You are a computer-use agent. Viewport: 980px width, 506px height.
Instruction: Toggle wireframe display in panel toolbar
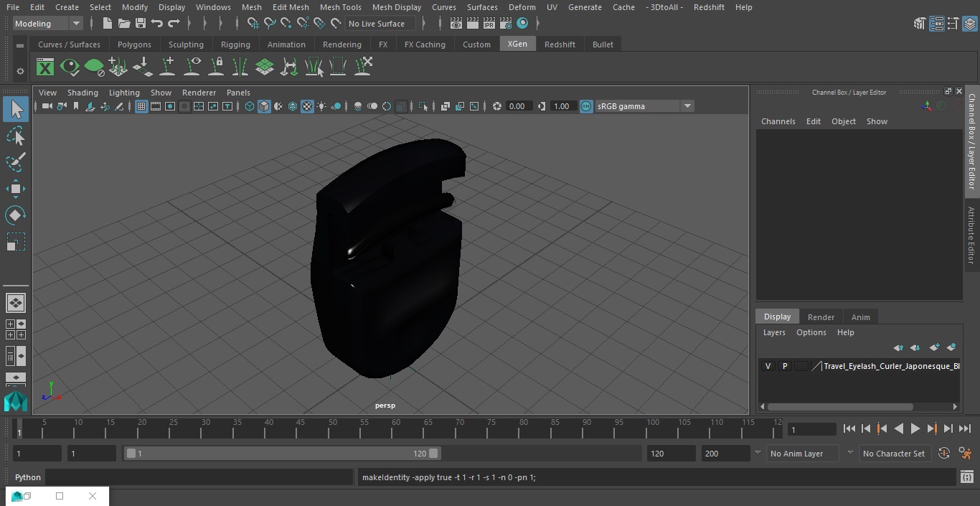click(x=250, y=106)
